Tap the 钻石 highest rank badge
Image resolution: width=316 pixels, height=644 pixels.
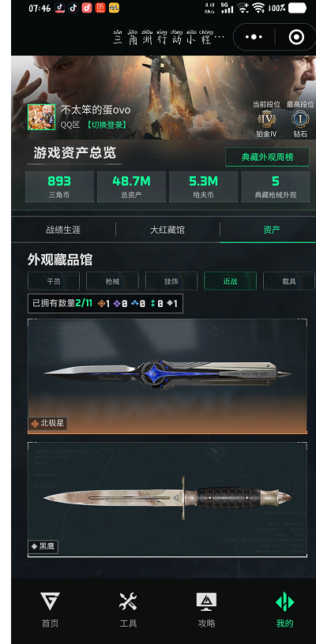[300, 119]
